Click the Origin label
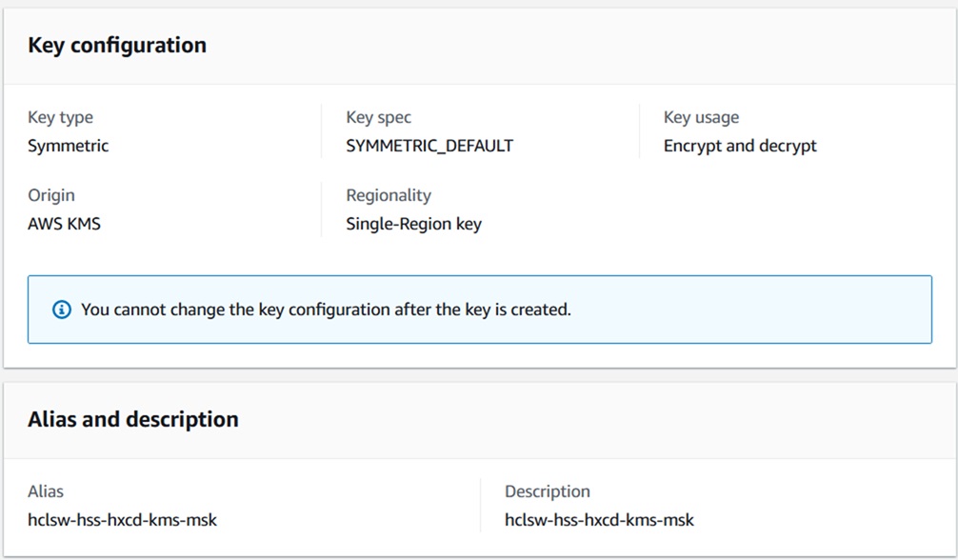The height and width of the screenshot is (560, 958). click(x=51, y=195)
